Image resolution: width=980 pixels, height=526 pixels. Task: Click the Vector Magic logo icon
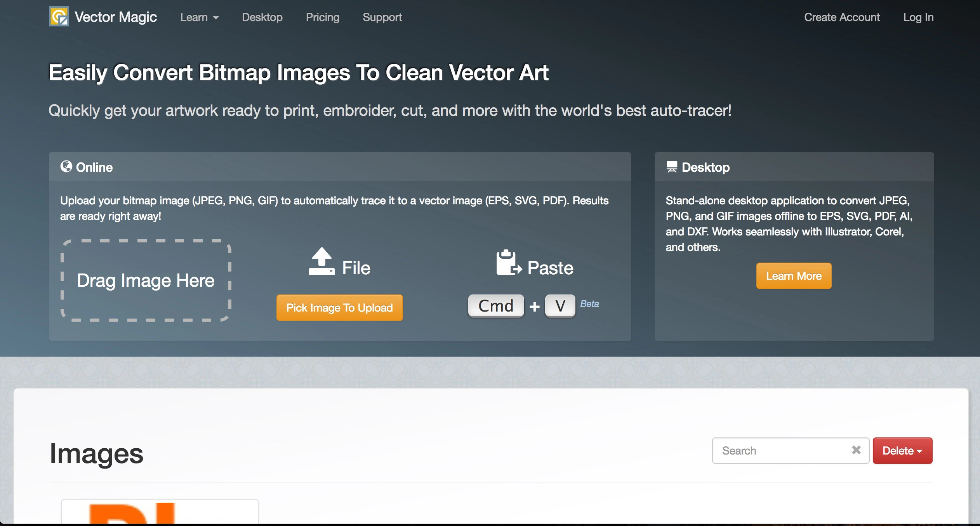point(59,17)
